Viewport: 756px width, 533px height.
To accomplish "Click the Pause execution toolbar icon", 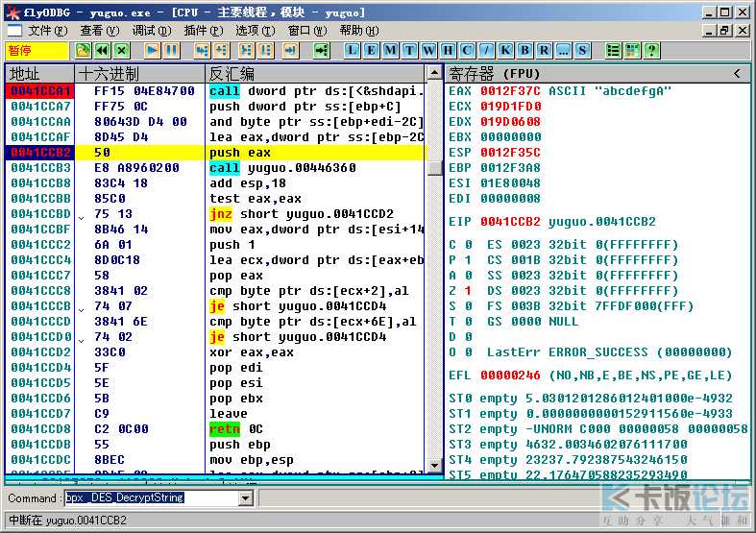I will tap(171, 50).
